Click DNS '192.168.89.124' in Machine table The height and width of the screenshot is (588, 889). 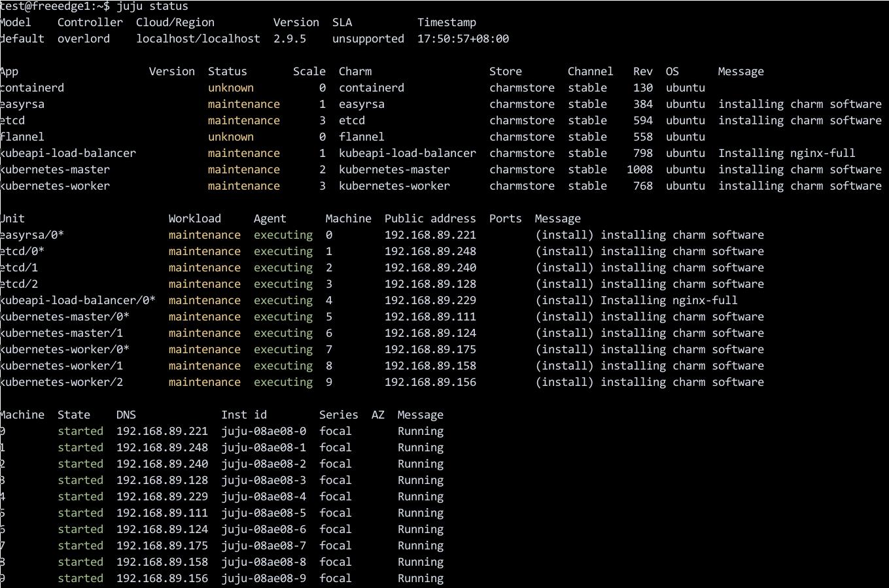162,529
